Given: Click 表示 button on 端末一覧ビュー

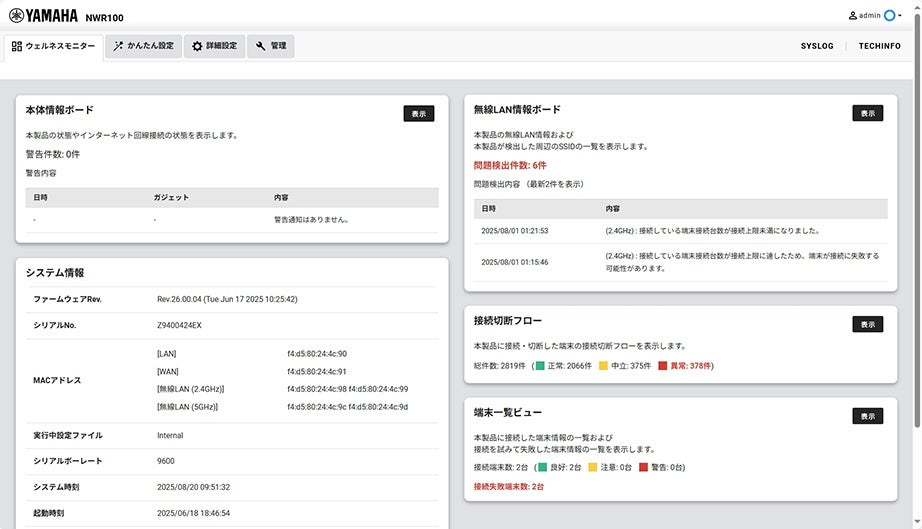Looking at the screenshot, I should pos(867,416).
